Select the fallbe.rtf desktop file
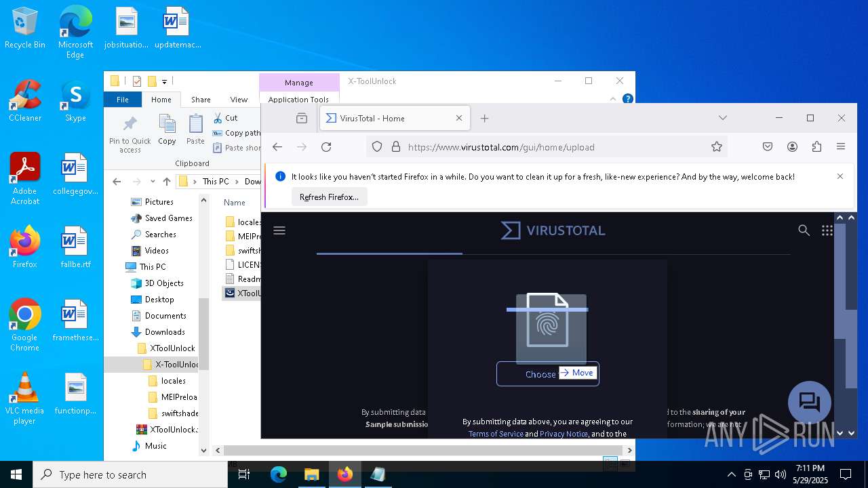Screen dimensions: 868x488 tap(75, 247)
